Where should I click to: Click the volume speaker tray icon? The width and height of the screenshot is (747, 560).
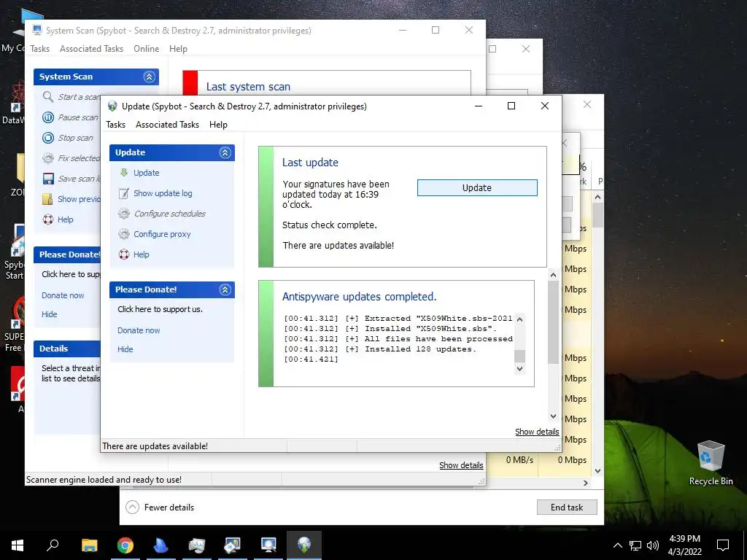pyautogui.click(x=653, y=545)
